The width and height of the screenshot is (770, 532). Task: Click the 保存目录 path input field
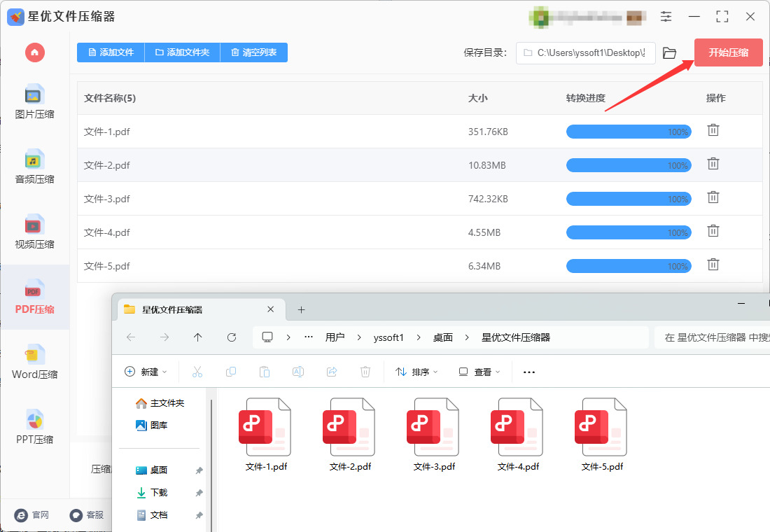pyautogui.click(x=585, y=52)
